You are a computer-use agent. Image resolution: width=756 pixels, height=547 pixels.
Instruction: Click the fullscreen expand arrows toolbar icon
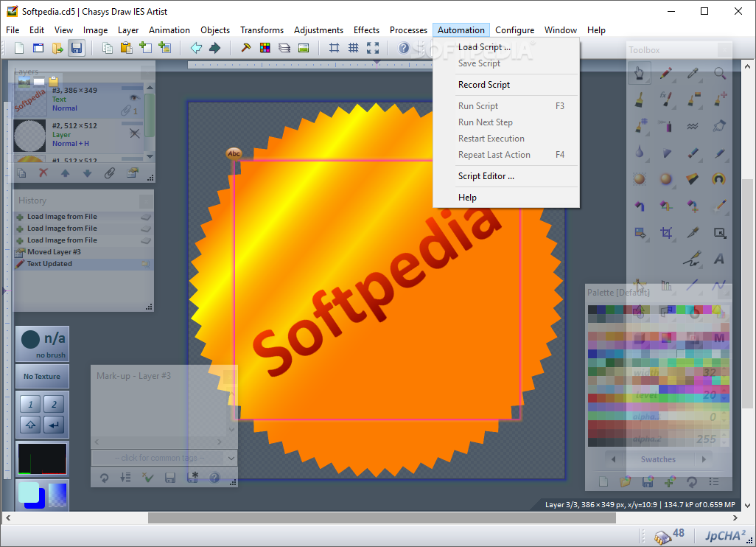[373, 48]
